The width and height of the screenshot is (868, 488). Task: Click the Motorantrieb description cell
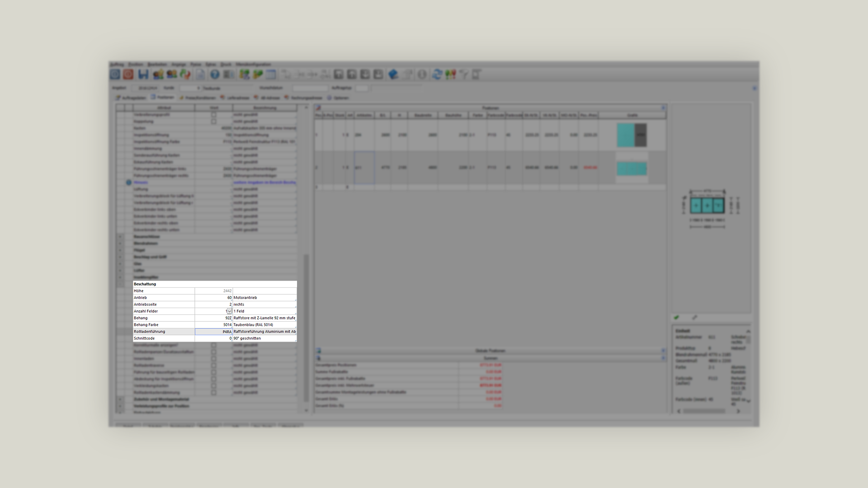tap(265, 298)
